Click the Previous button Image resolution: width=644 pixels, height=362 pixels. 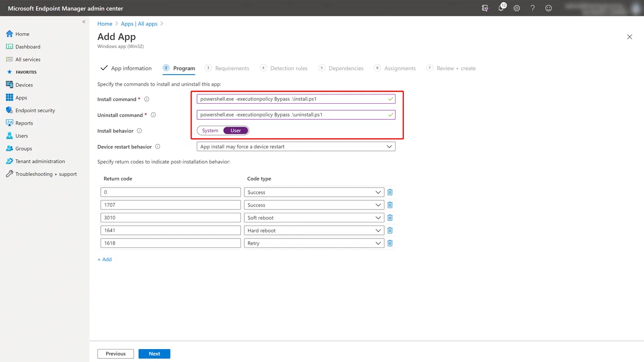click(x=115, y=354)
